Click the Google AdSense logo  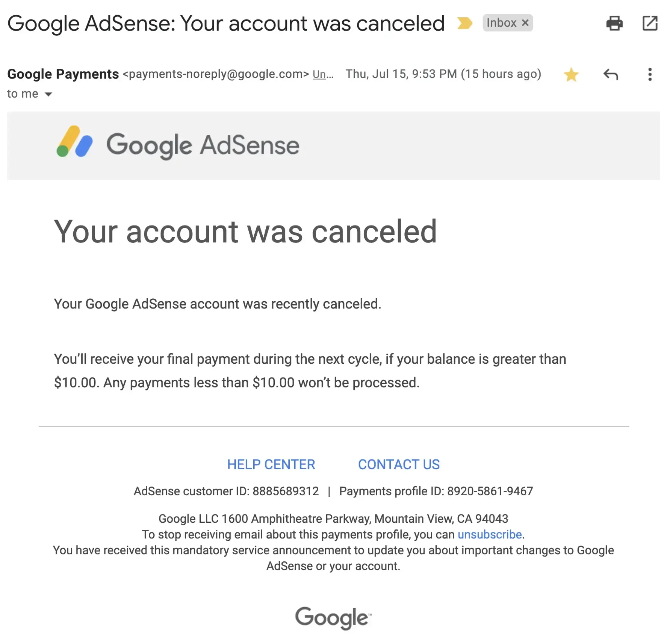177,145
